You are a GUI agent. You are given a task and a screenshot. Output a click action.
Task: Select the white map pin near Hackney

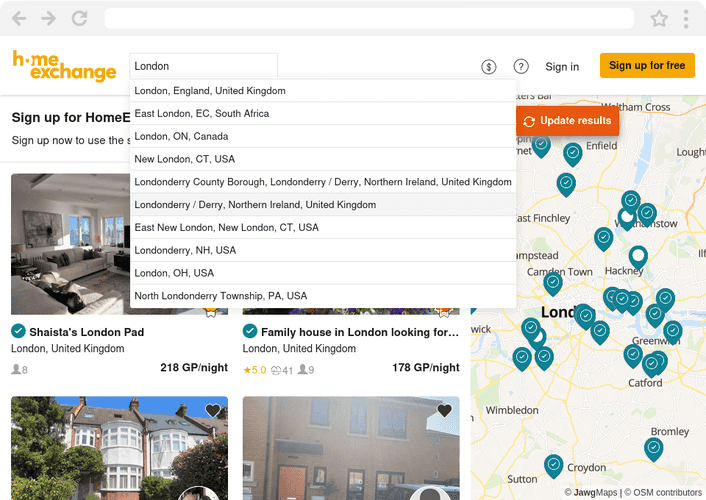(x=638, y=257)
